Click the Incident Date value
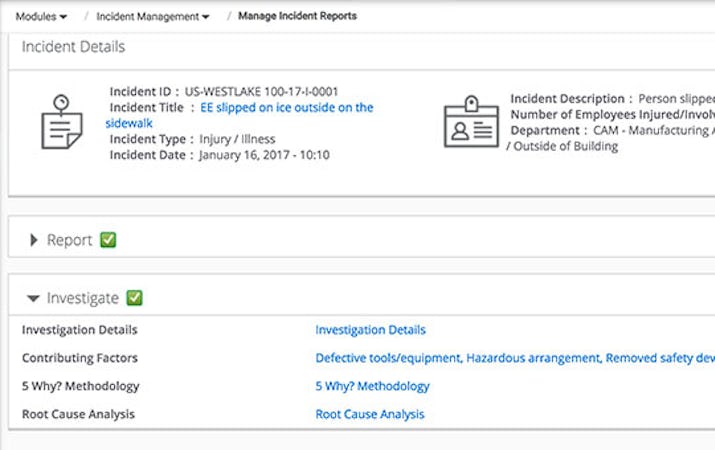 tap(264, 155)
